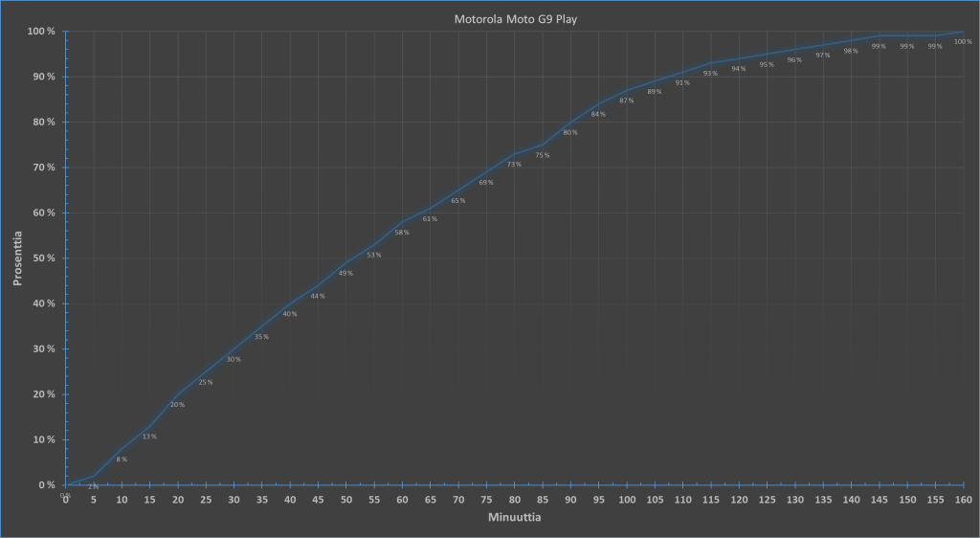
Task: Click the 89% data label
Action: coord(655,92)
